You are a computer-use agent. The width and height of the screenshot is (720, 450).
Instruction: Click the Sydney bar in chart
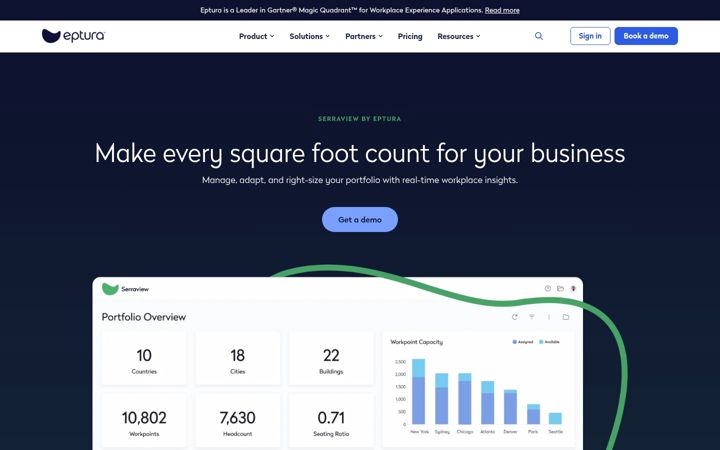pos(441,399)
